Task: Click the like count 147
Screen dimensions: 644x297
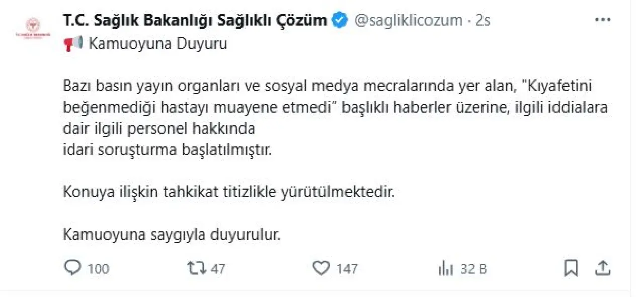Action: [x=347, y=269]
